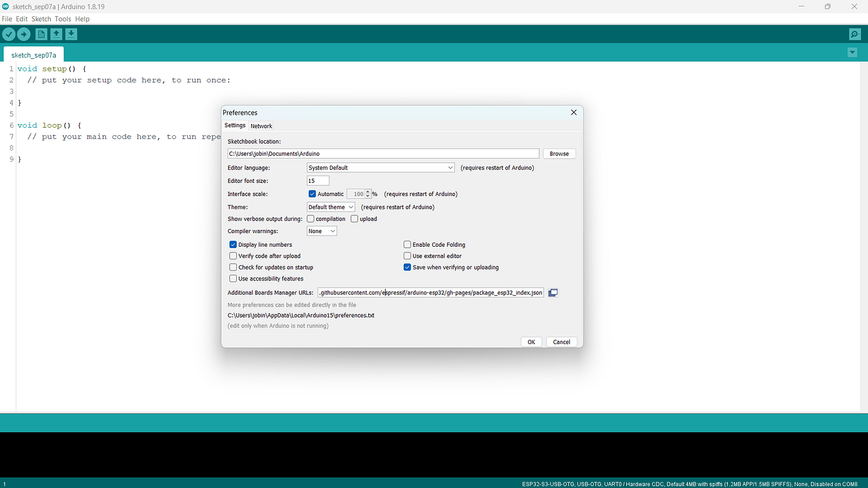Create a new sketch via toolbar icon
The height and width of the screenshot is (488, 868).
coord(40,34)
